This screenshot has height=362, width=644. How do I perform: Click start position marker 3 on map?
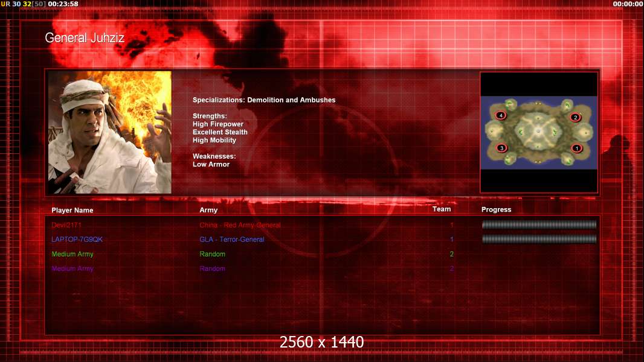tap(501, 148)
